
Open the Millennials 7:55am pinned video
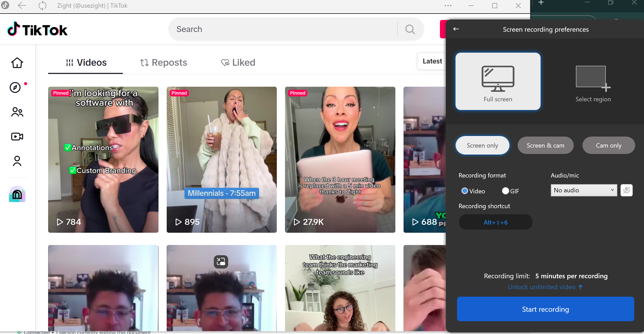click(x=221, y=160)
